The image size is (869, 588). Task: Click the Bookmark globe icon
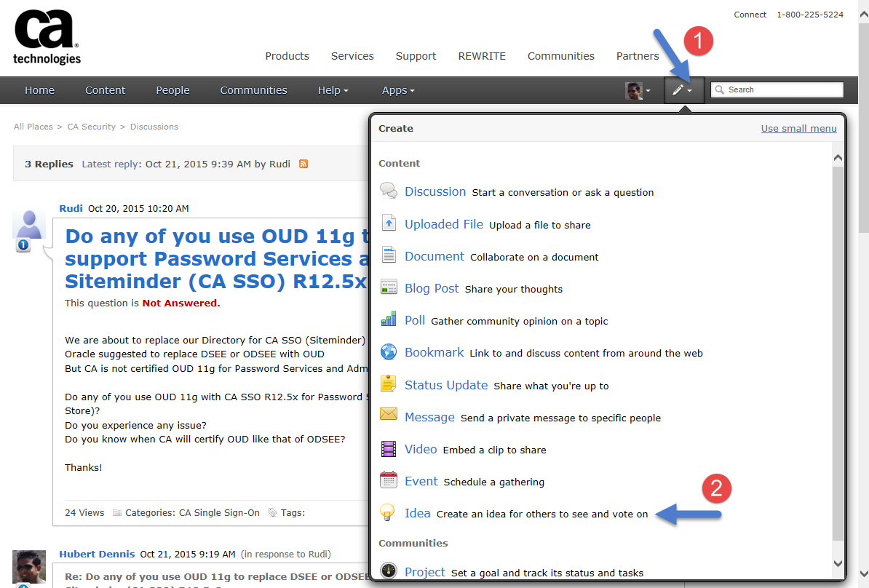pos(389,352)
